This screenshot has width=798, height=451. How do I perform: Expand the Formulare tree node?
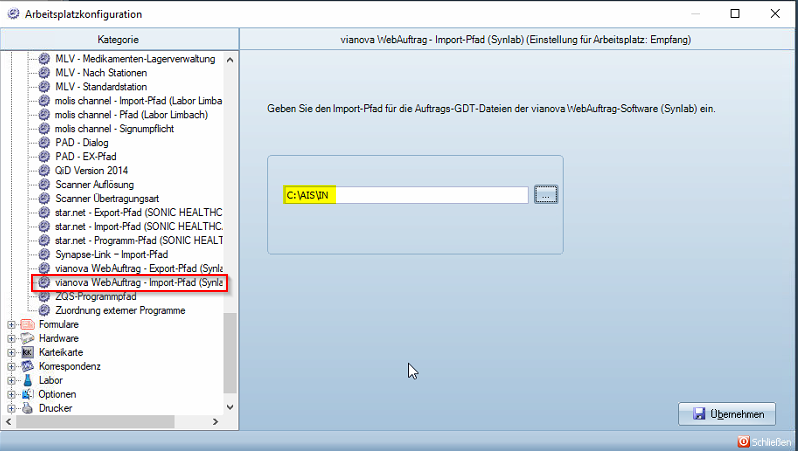11,325
